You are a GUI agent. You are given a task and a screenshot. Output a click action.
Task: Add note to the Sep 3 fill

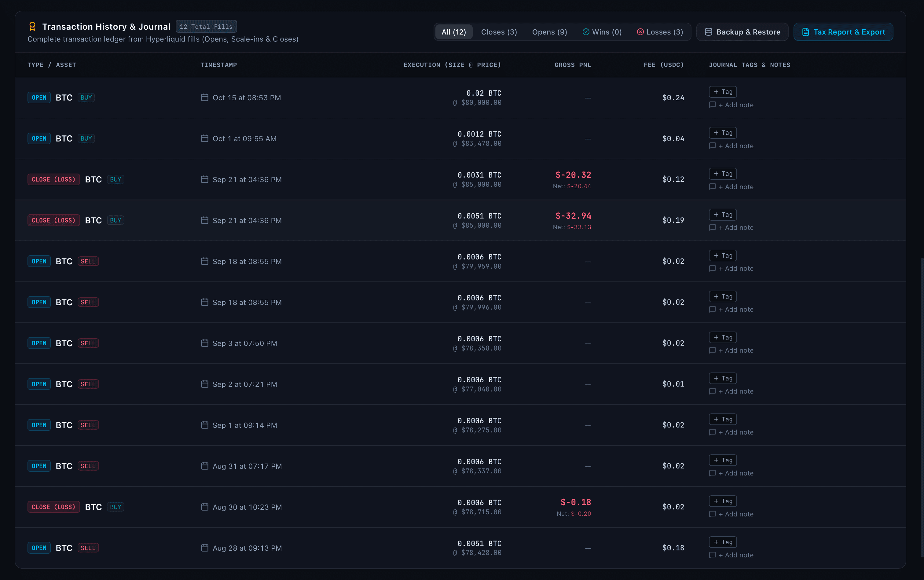pyautogui.click(x=732, y=350)
